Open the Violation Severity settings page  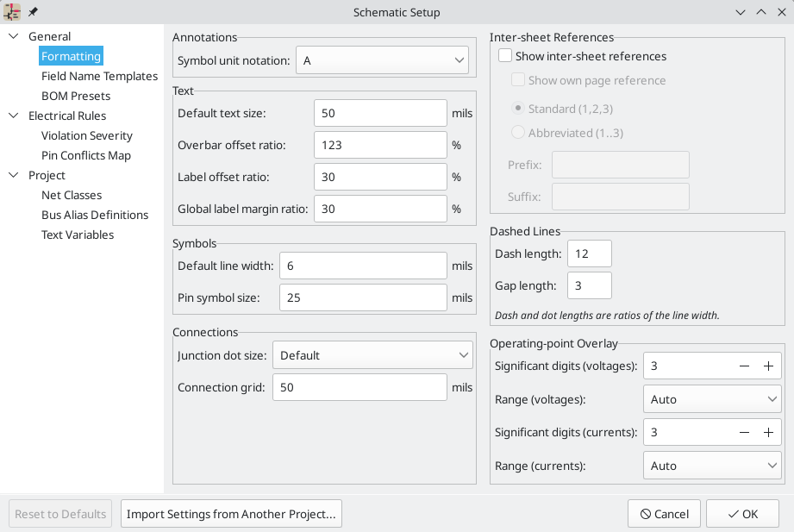[86, 135]
